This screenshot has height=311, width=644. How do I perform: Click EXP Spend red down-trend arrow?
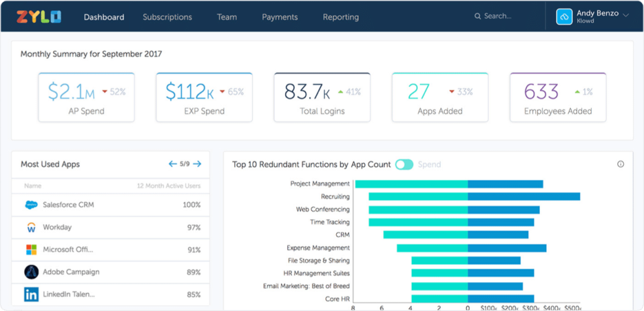[x=222, y=92]
